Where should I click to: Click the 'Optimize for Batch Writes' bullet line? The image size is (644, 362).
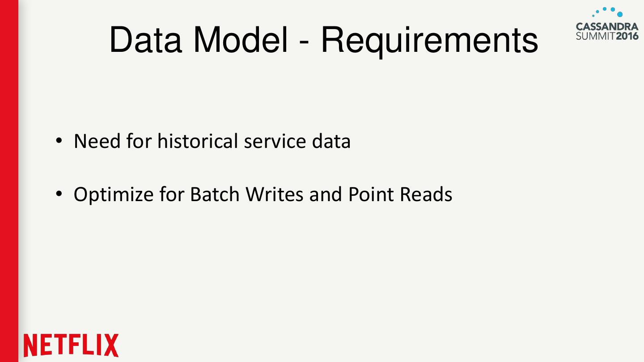263,194
